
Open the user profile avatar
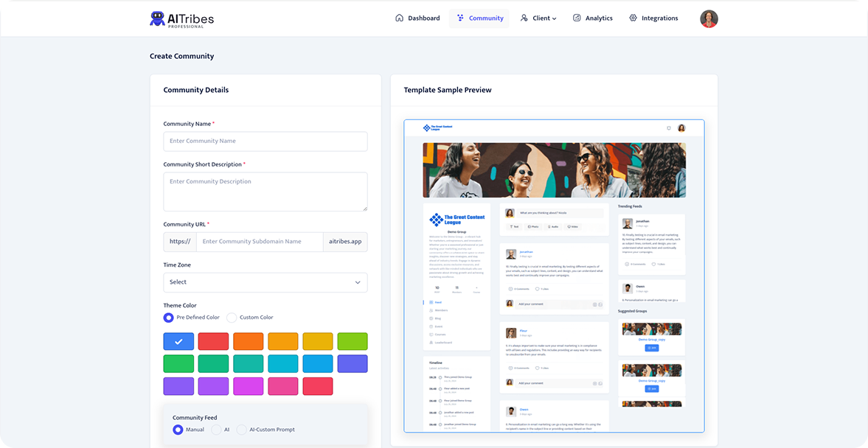click(x=709, y=18)
